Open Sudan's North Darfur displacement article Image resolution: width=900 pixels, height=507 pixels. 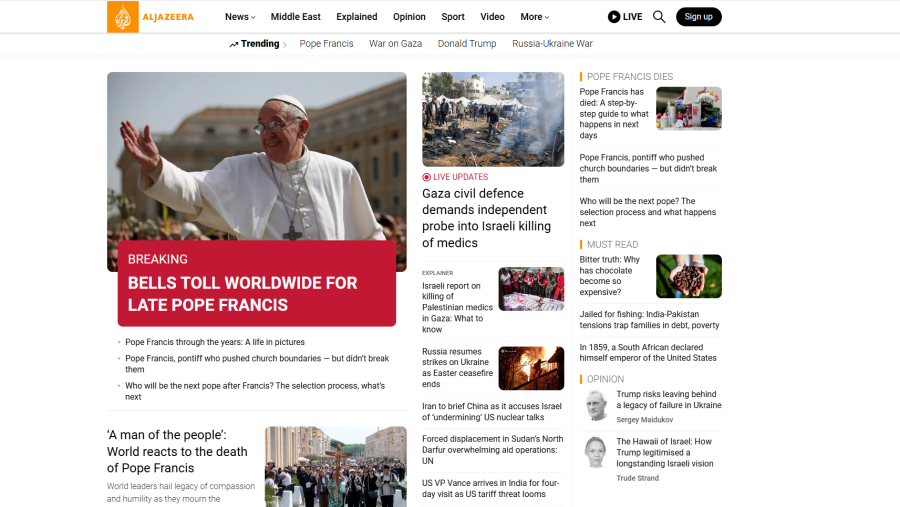(492, 450)
